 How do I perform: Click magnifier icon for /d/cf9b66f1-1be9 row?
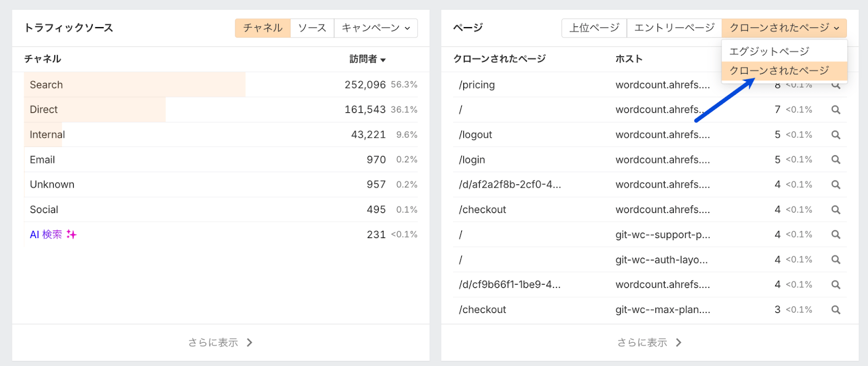835,285
